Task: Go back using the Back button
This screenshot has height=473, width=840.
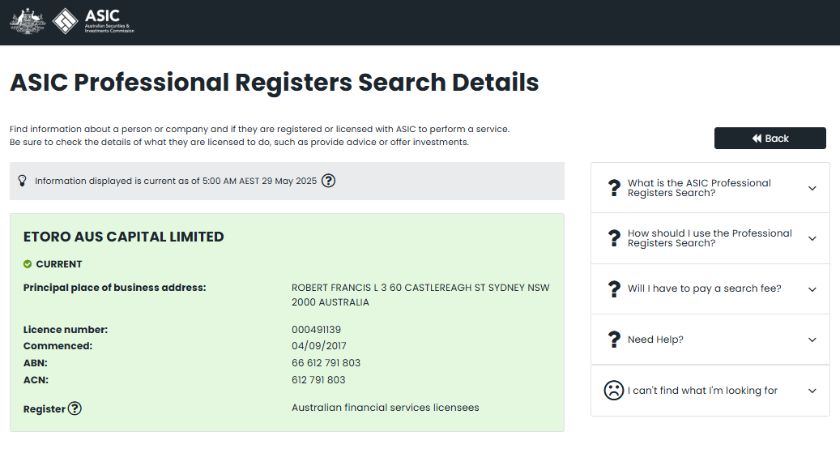Action: click(770, 138)
